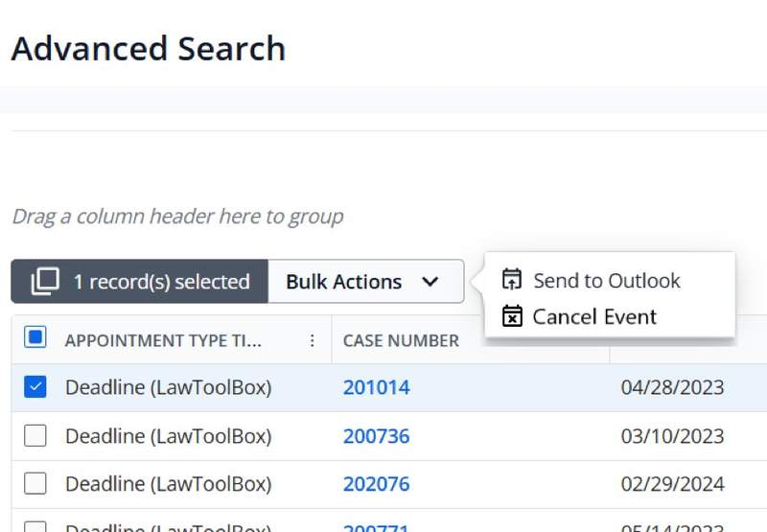
Task: Open case number 201014 link
Action: coord(376,387)
